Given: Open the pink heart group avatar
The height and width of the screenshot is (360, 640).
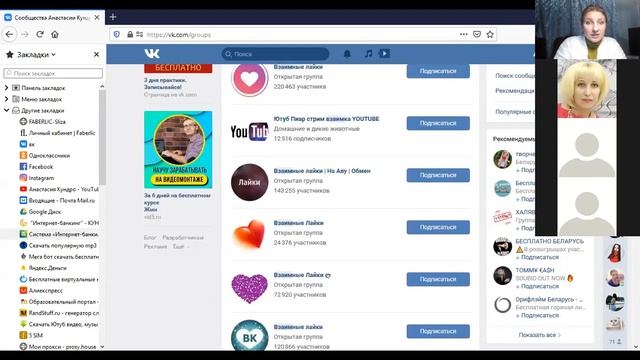Looking at the screenshot, I should click(x=249, y=79).
